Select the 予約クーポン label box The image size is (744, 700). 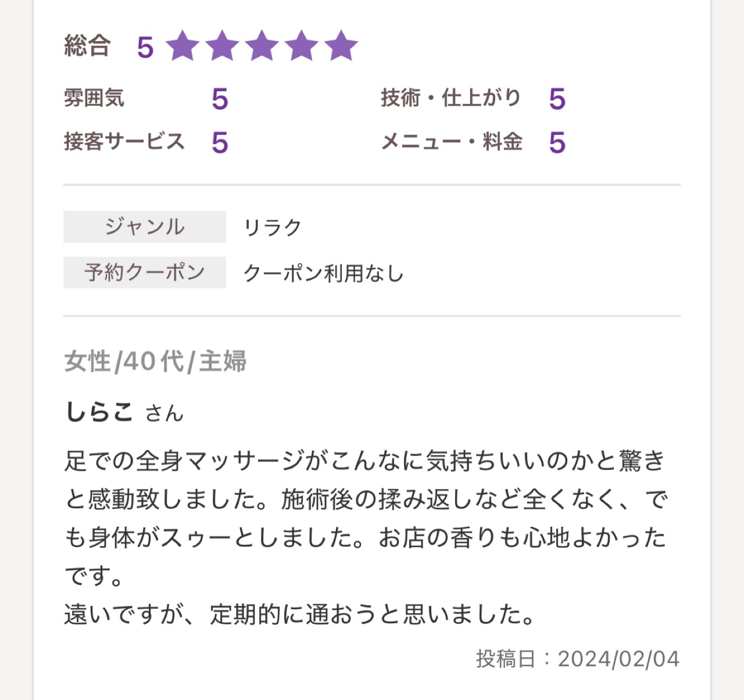pyautogui.click(x=145, y=272)
